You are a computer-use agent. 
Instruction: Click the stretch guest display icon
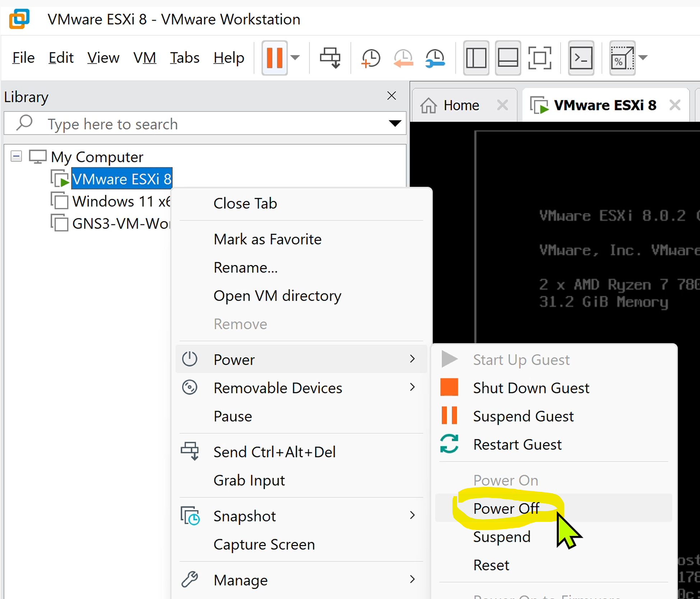click(x=622, y=58)
